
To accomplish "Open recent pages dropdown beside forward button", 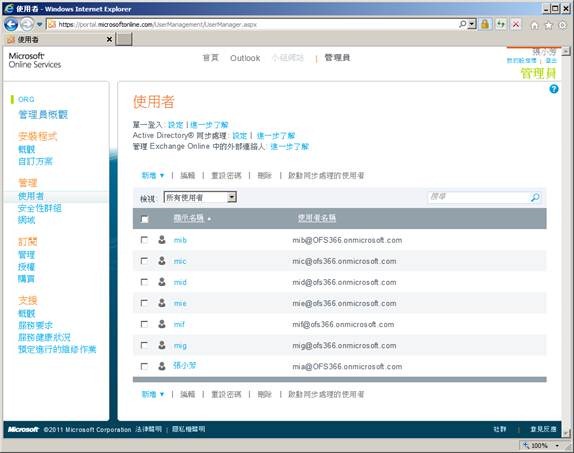I will (x=39, y=25).
